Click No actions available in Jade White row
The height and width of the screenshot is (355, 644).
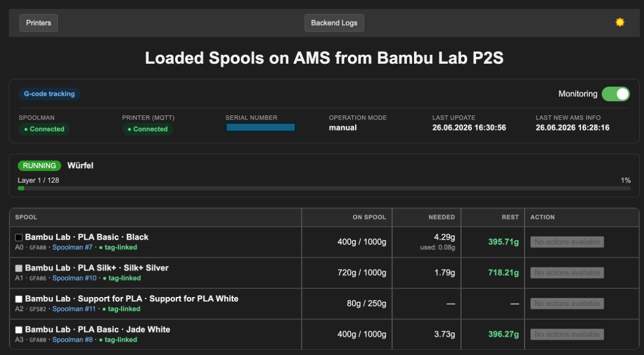[567, 334]
